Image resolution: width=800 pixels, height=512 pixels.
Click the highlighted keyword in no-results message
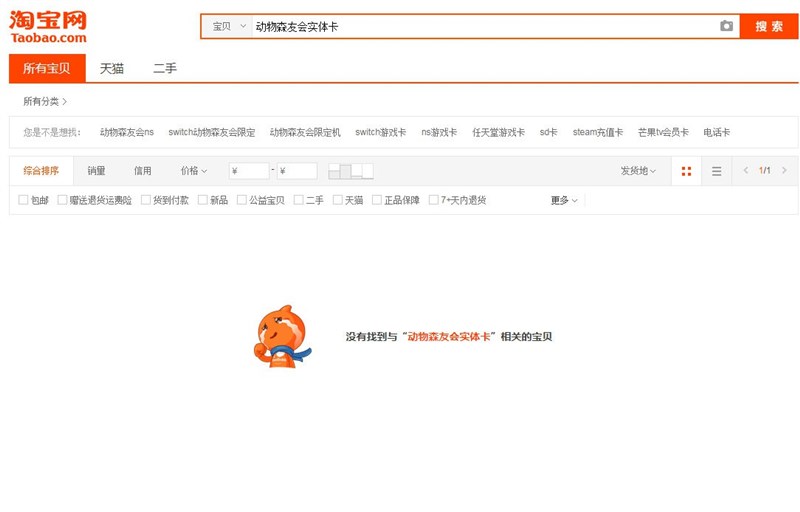[x=449, y=337]
